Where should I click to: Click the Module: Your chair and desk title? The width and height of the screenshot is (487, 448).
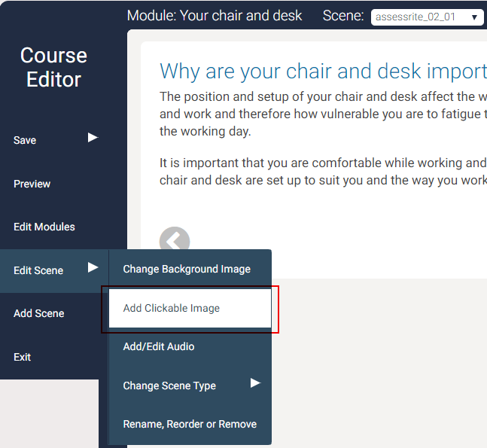click(x=215, y=16)
